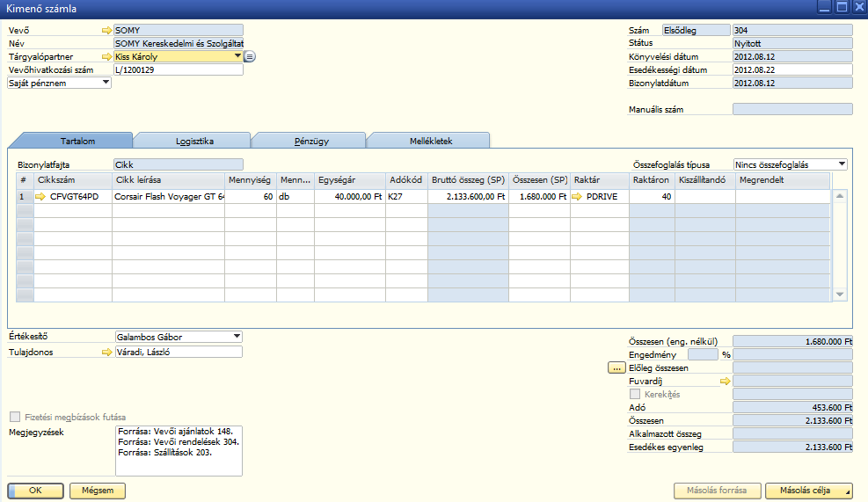
Task: Click the Megrendelt column header
Action: [x=783, y=180]
